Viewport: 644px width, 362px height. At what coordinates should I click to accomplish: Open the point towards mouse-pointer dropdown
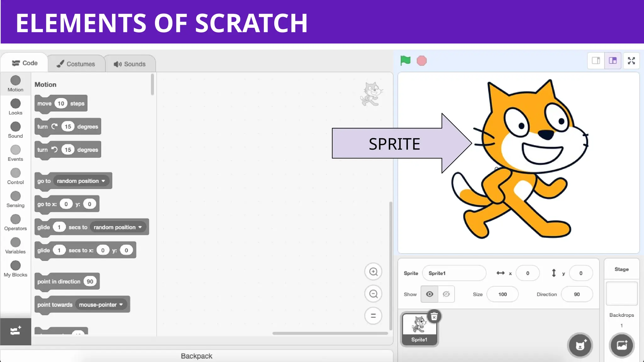coord(101,304)
